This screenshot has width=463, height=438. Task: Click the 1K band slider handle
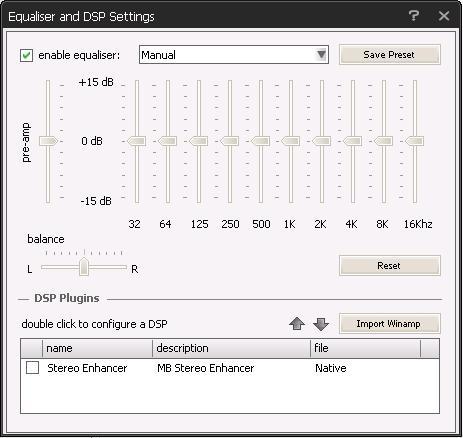coord(291,141)
